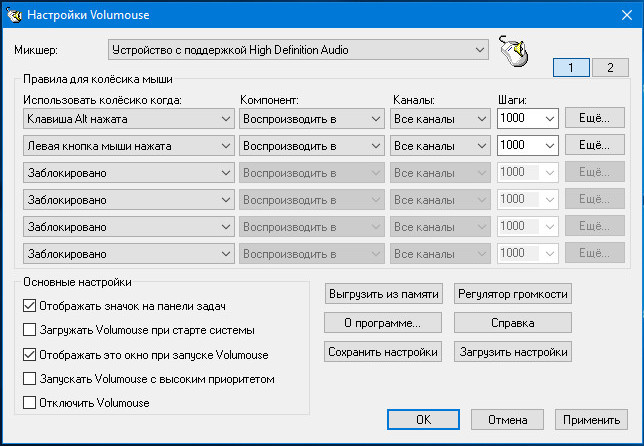Open the 'Левая кнопка мыши нажата' dropdown
Viewport: 644px width, 446px height.
127,146
